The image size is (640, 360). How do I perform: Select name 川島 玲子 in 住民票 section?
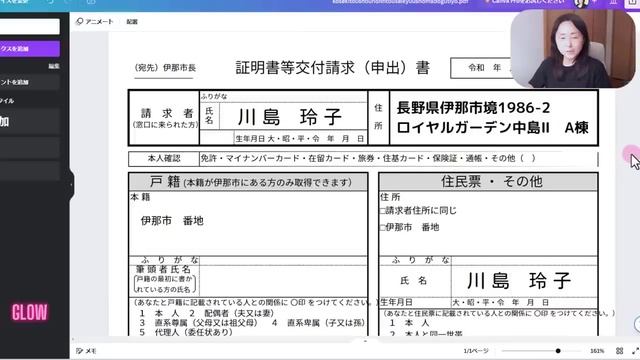(519, 281)
